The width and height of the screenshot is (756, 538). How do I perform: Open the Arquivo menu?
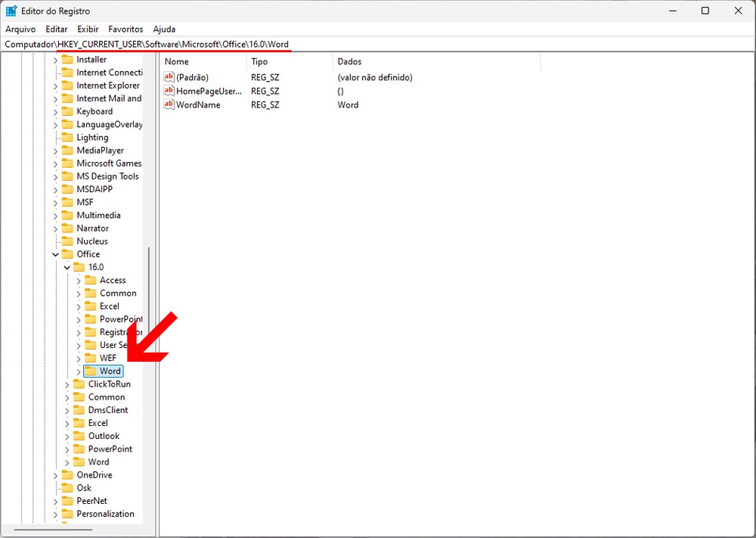pos(20,29)
